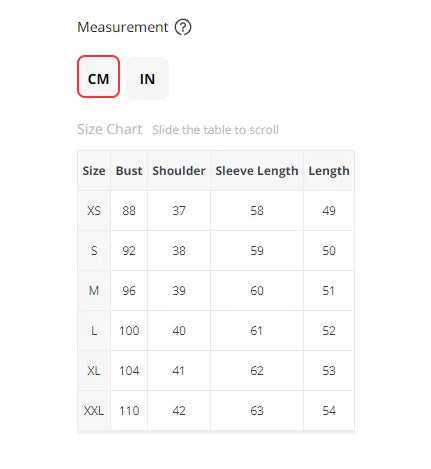This screenshot has width=431, height=469.
Task: Select the M size row label
Action: 94,291
